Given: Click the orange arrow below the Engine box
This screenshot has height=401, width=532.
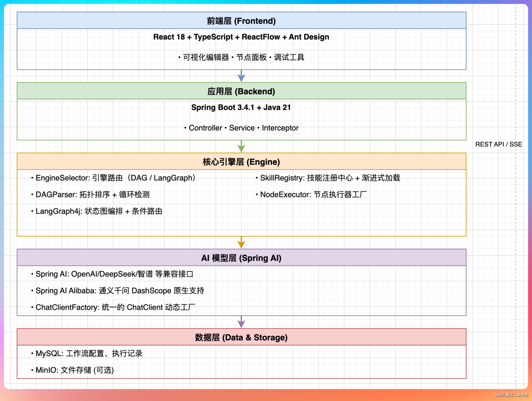Looking at the screenshot, I should pos(241,243).
